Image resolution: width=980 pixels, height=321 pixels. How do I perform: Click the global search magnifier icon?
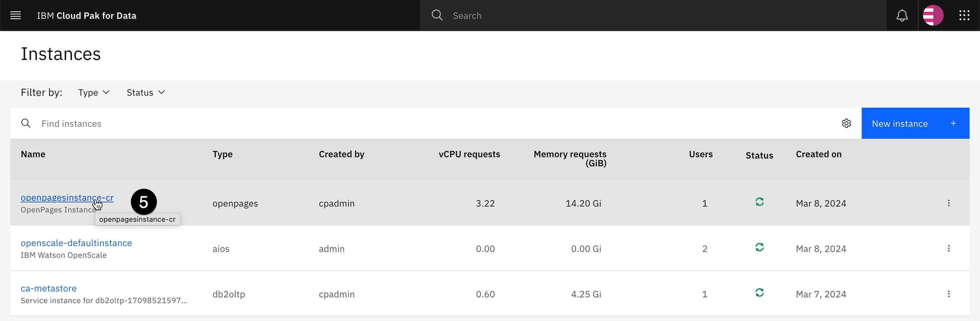pyautogui.click(x=437, y=15)
